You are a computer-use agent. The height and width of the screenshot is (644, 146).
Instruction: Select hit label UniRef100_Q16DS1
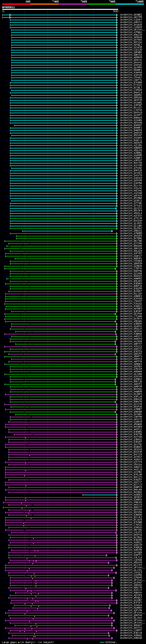pos(131,326)
